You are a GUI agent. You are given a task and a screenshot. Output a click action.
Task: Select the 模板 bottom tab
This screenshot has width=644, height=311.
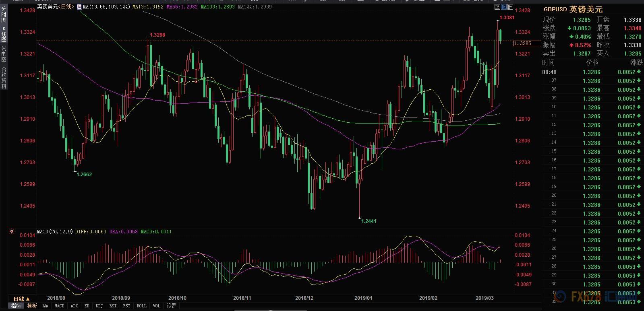tap(32, 306)
